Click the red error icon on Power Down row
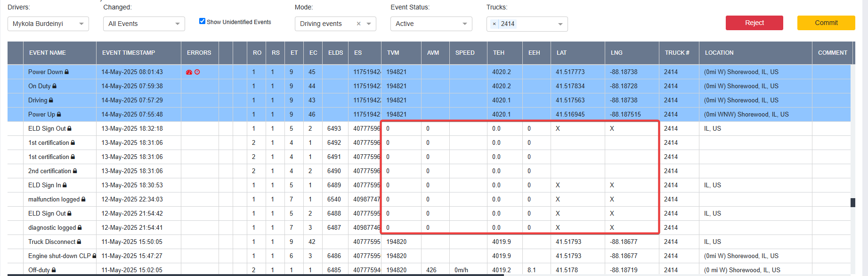This screenshot has width=868, height=276. tap(189, 72)
